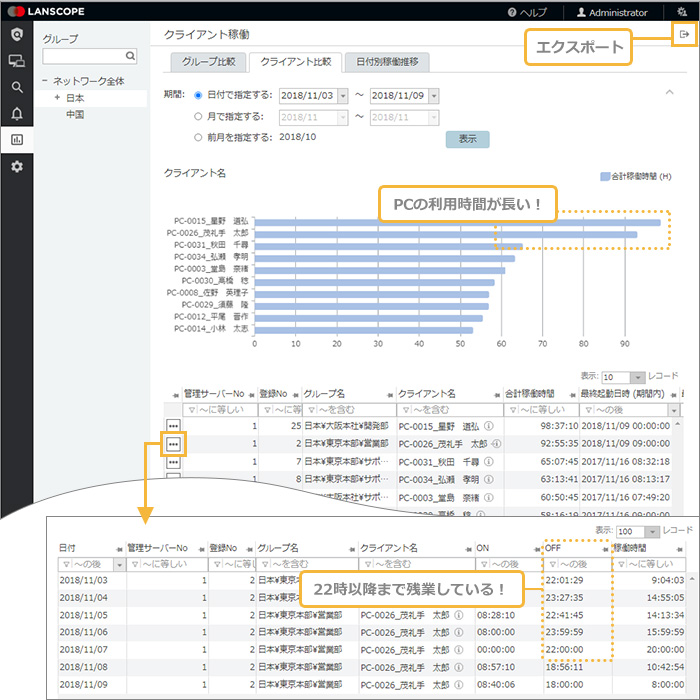Click details ellipsis for PC-0026 row
The height and width of the screenshot is (700, 700).
[x=173, y=443]
